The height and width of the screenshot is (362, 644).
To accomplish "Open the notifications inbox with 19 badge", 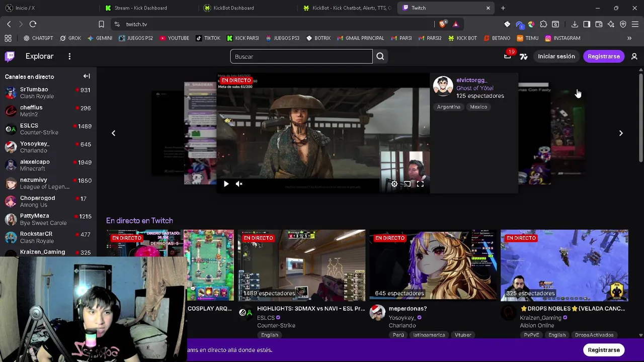I will click(508, 56).
